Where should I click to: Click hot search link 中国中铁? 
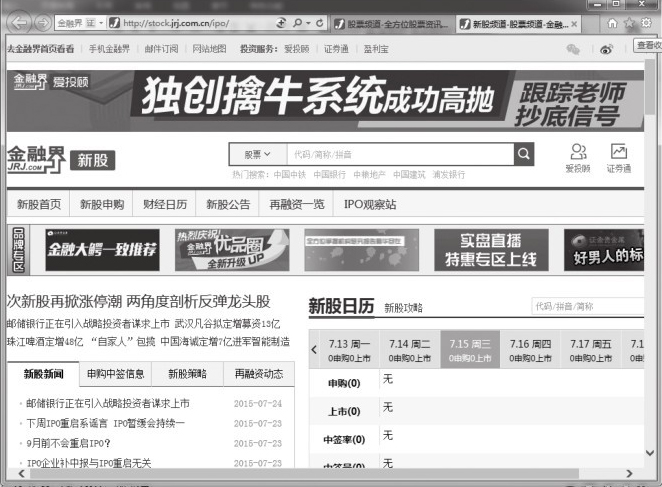coord(290,174)
